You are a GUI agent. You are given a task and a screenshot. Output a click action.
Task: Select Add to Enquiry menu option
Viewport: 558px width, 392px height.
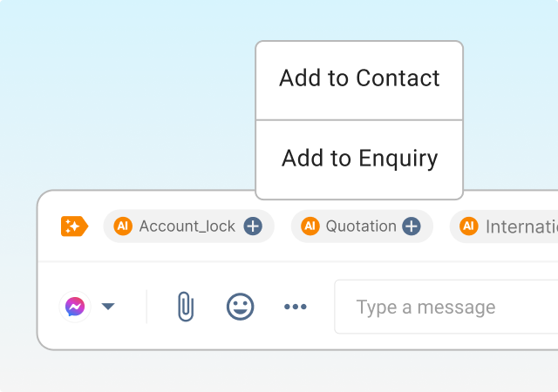359,159
